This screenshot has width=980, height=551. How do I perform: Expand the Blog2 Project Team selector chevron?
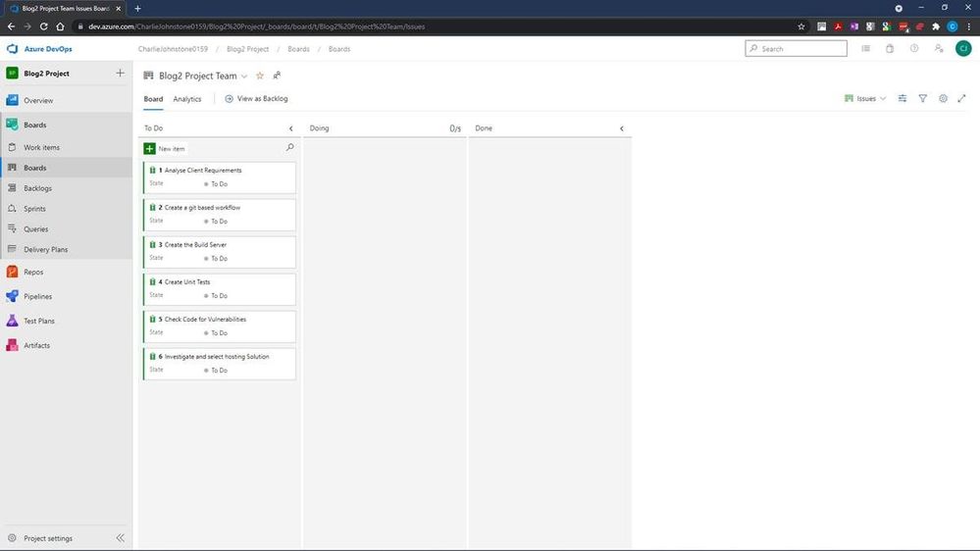click(244, 76)
